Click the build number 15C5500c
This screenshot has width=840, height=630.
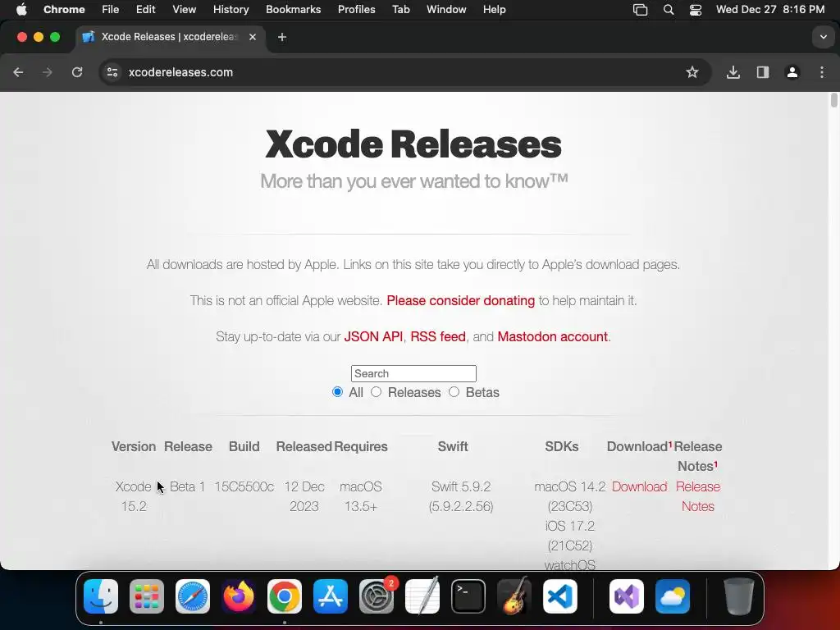(244, 486)
